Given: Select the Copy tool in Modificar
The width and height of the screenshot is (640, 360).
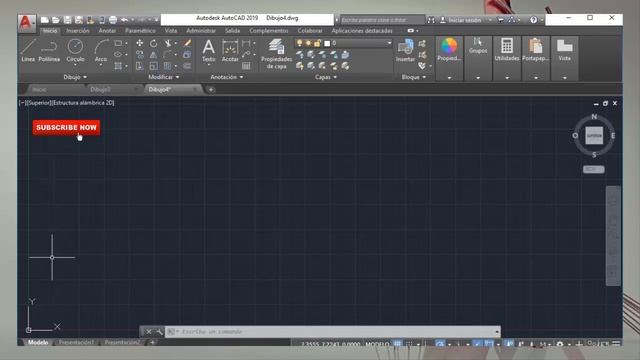Looking at the screenshot, I should click(x=140, y=54).
